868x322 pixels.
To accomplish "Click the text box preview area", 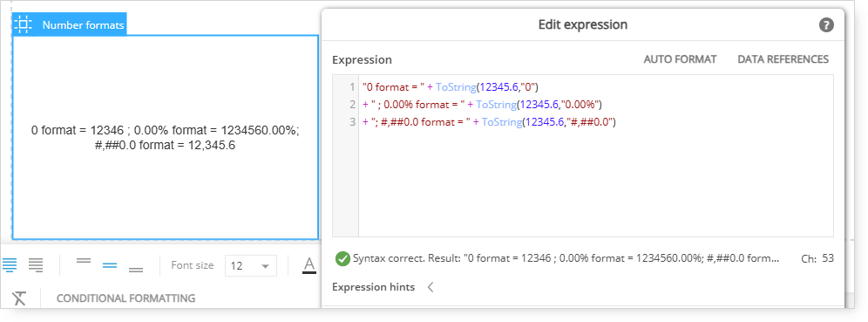I will [x=165, y=138].
